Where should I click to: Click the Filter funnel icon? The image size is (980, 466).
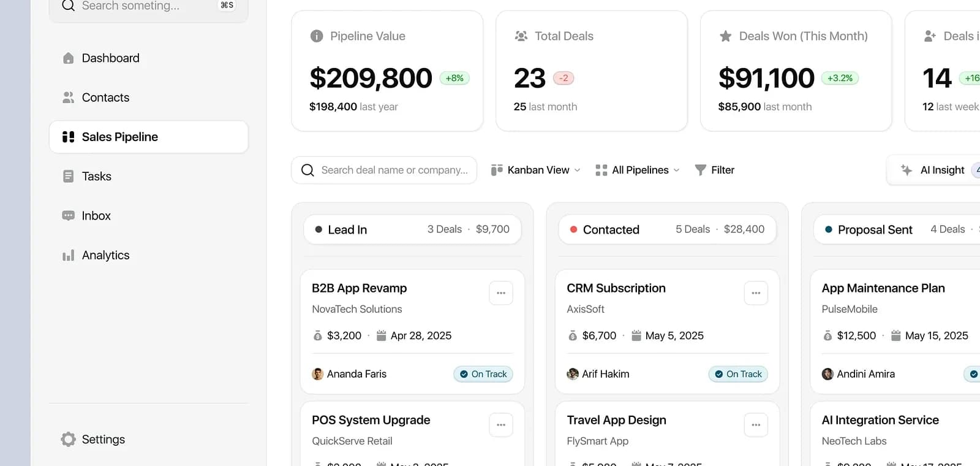[x=701, y=170]
